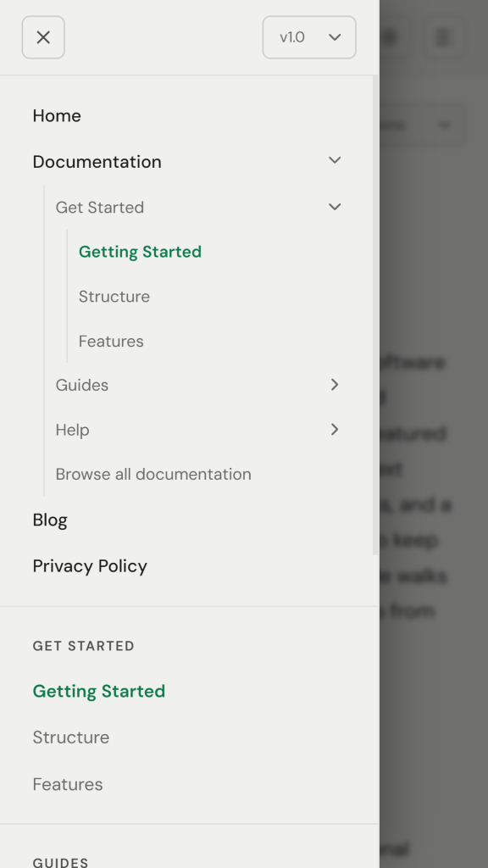Go to Home in the menu
Screen dimensions: 488x868
tap(57, 115)
